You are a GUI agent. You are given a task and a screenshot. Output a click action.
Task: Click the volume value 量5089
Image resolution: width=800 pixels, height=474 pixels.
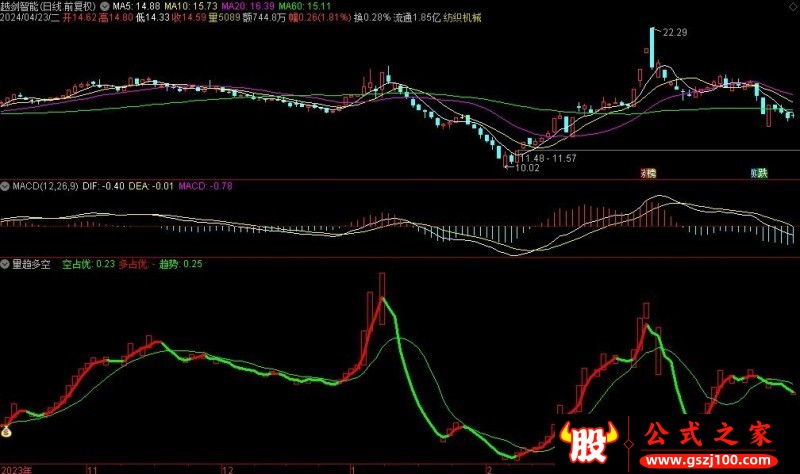pos(224,18)
